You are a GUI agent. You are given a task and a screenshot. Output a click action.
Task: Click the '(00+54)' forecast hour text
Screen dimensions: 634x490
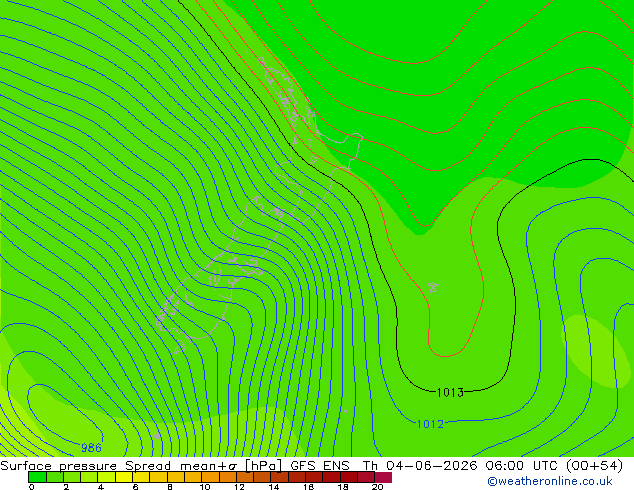coord(594,465)
